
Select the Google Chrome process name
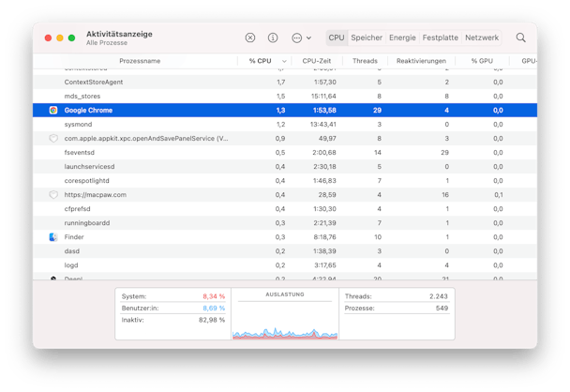click(x=88, y=110)
